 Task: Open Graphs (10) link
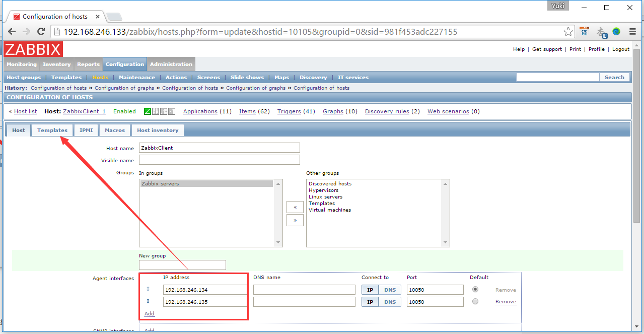(333, 111)
